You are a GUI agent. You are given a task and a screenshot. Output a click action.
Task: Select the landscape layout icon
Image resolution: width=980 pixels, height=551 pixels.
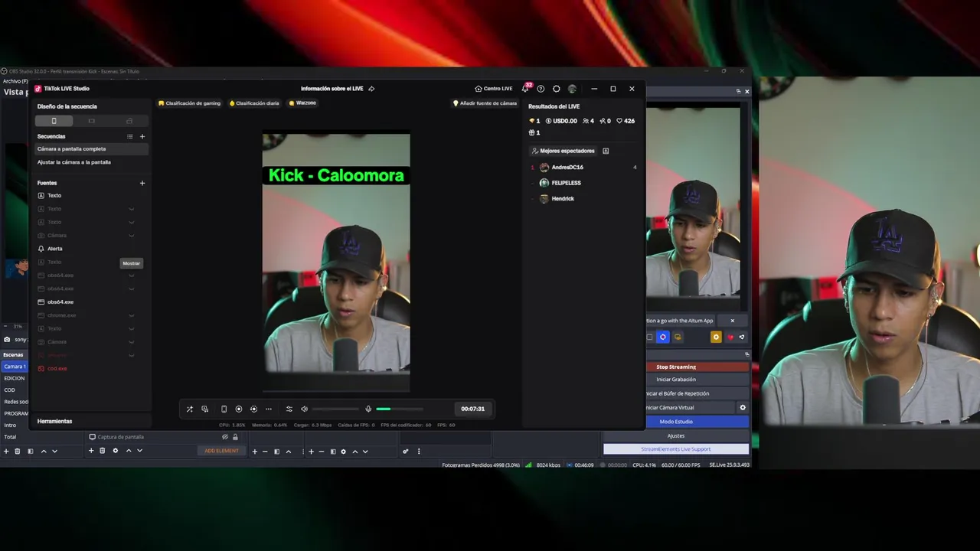click(92, 121)
